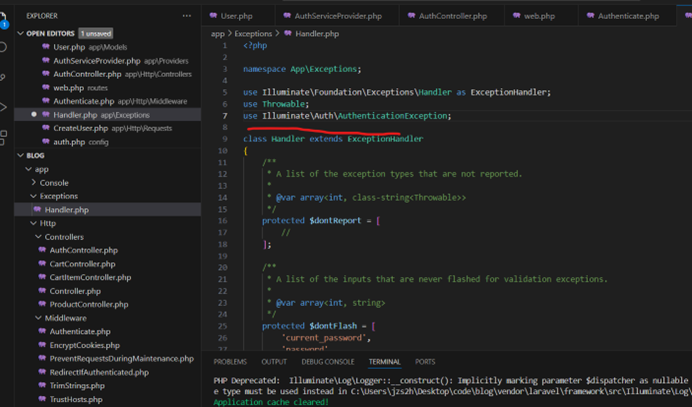692x407 pixels.
Task: Click 'AuthenticationException' on line 7
Action: 393,116
